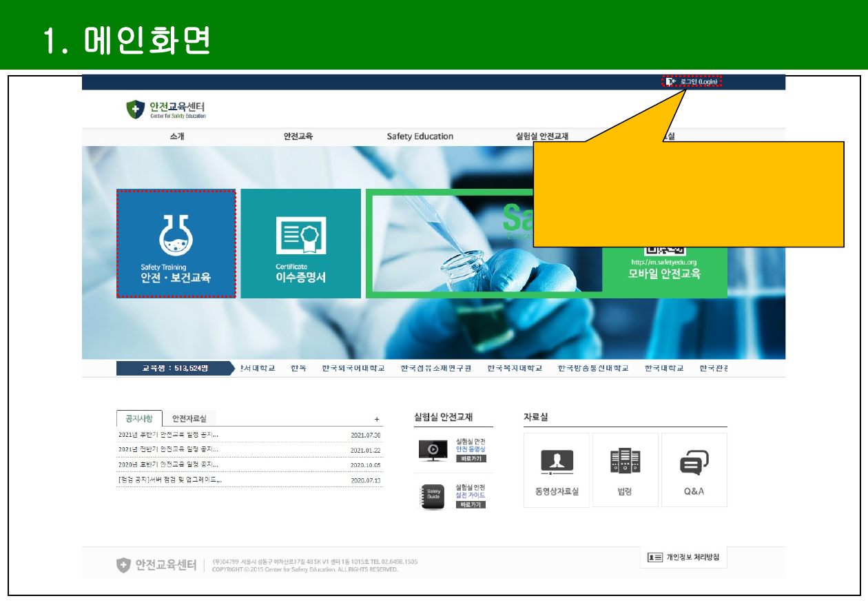868x605 pixels.
Task: Click the login icon in top bar
Action: coord(670,82)
